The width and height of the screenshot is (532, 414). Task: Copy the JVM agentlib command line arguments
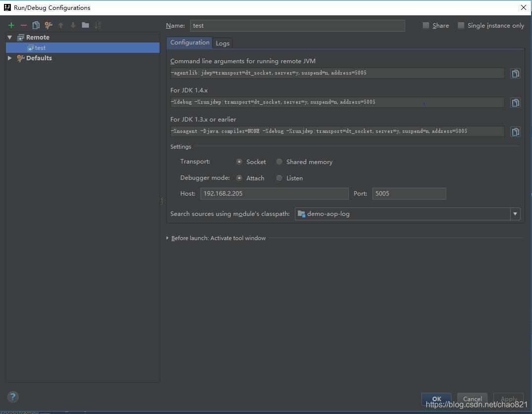[515, 74]
